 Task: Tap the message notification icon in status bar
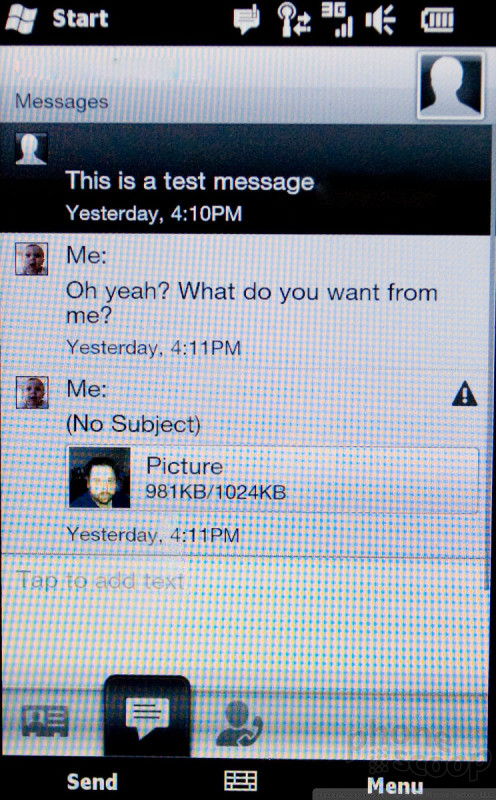click(246, 19)
